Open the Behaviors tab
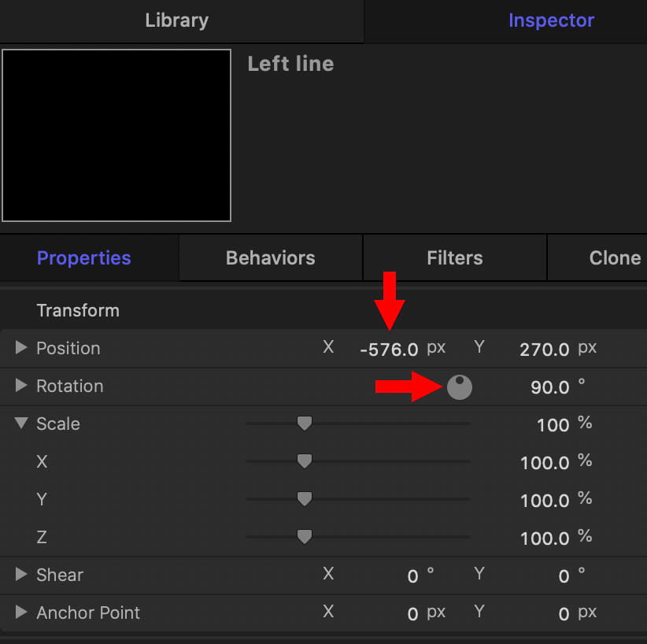Viewport: 647px width, 644px height. tap(271, 258)
